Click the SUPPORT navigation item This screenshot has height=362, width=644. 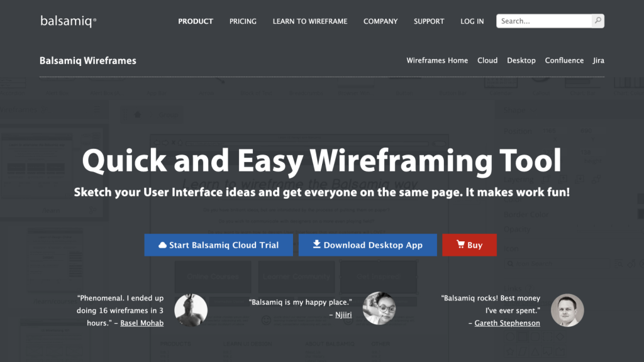pyautogui.click(x=429, y=21)
